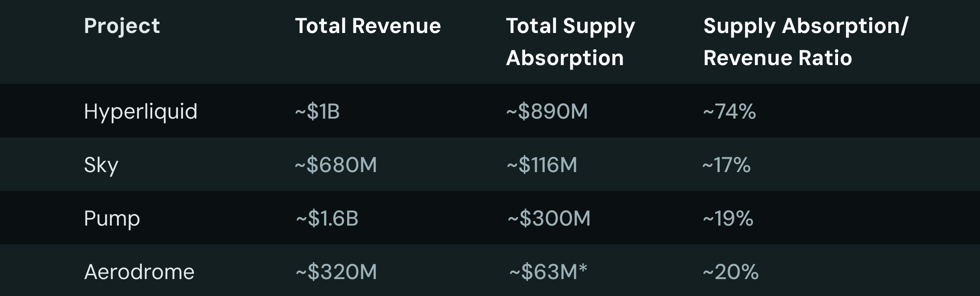Select the ~$1.6B revenue cell
980x296 pixels.
[327, 218]
